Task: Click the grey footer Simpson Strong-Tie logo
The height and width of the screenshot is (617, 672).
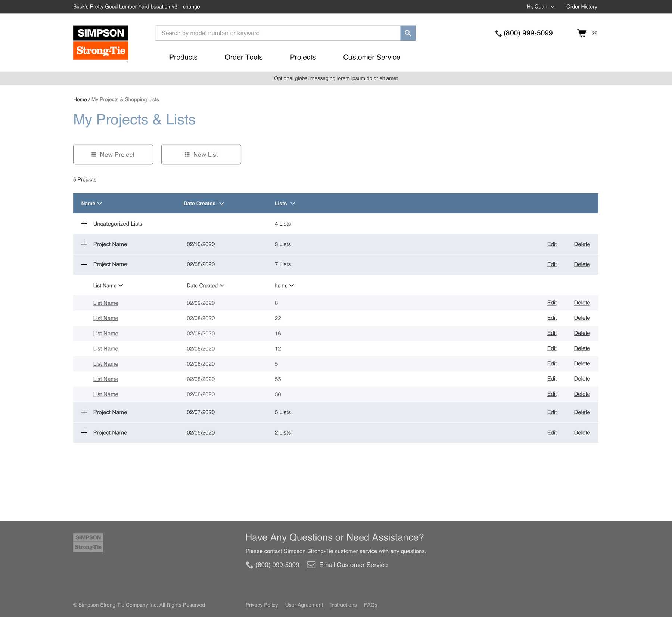Action: coord(88,542)
